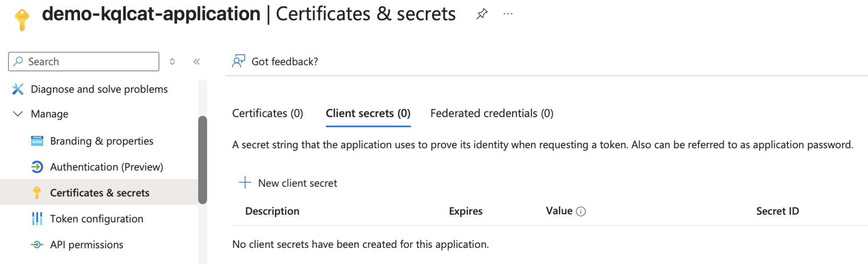868x264 pixels.
Task: Pin the blade using the pin icon
Action: (482, 14)
